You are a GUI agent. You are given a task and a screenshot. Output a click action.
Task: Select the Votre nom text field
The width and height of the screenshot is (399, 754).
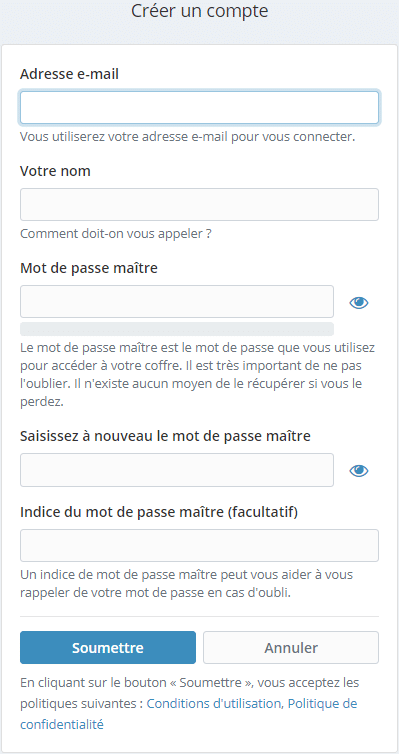199,204
